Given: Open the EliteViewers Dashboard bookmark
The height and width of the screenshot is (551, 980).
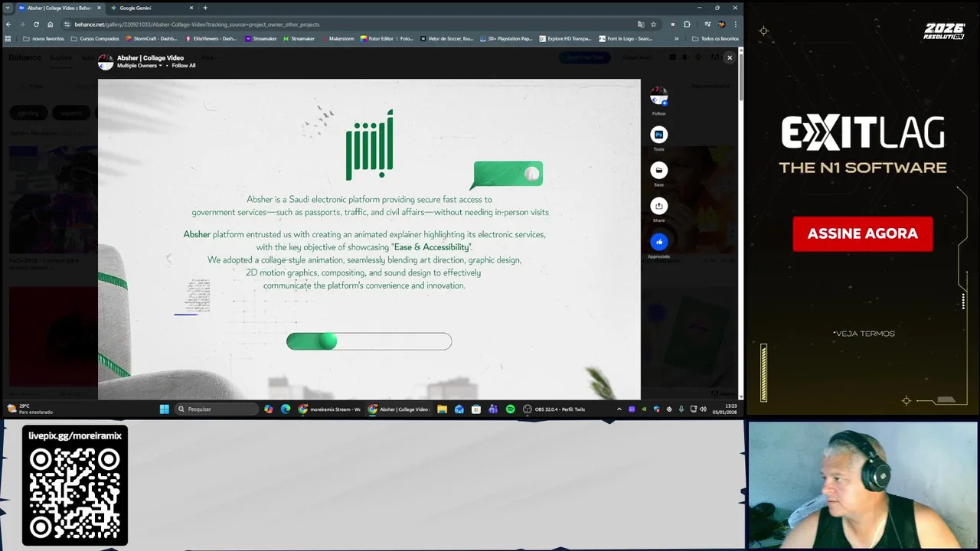Looking at the screenshot, I should point(211,38).
